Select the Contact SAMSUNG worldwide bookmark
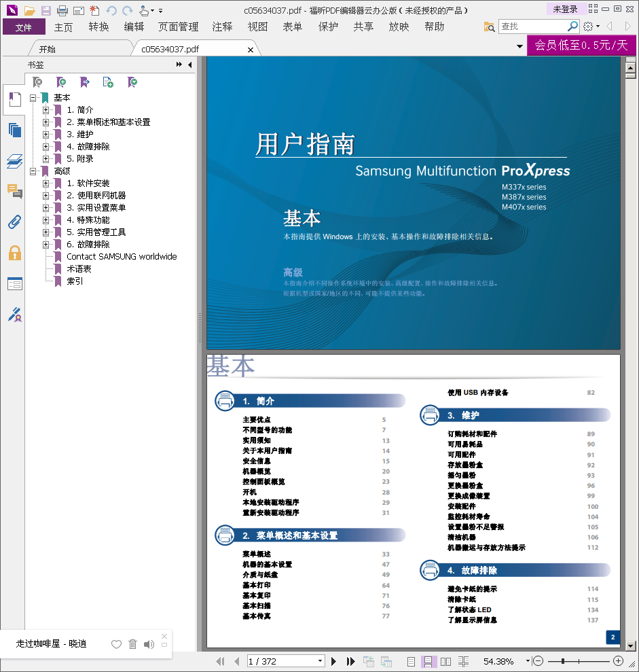This screenshot has height=672, width=639. point(122,257)
